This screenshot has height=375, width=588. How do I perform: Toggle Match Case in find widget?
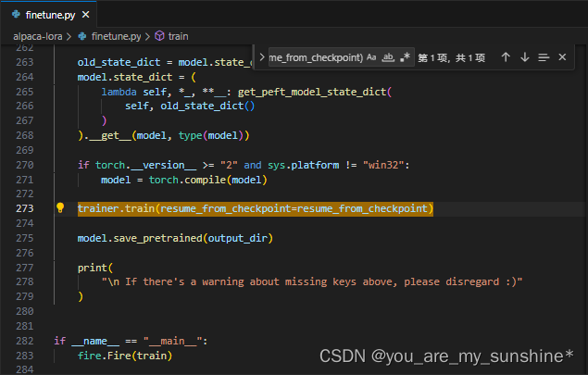371,57
